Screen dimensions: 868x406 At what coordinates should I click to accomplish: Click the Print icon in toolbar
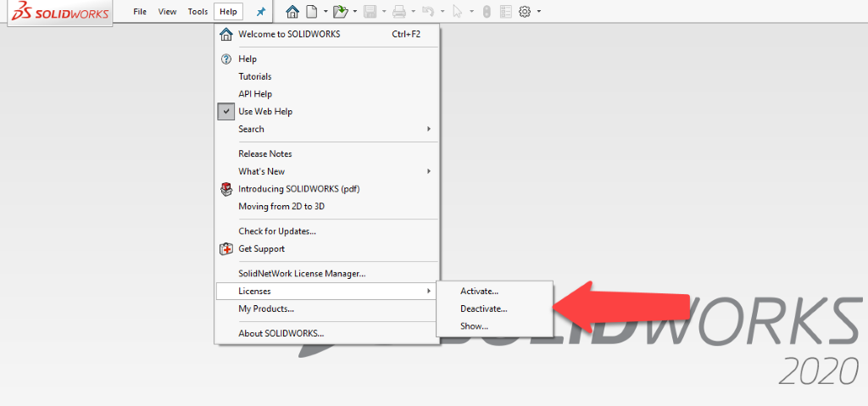point(398,12)
